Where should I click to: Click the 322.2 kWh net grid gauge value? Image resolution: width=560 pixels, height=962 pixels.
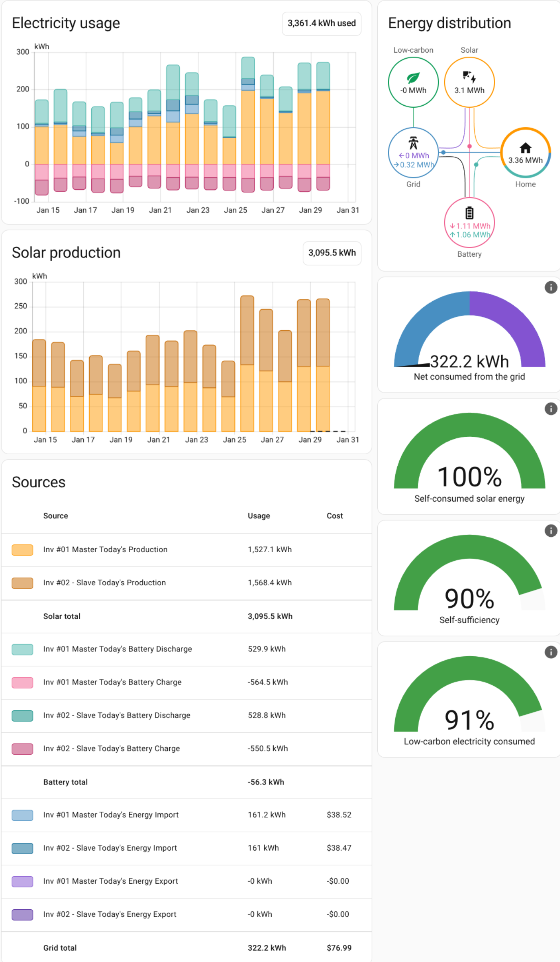pyautogui.click(x=469, y=362)
